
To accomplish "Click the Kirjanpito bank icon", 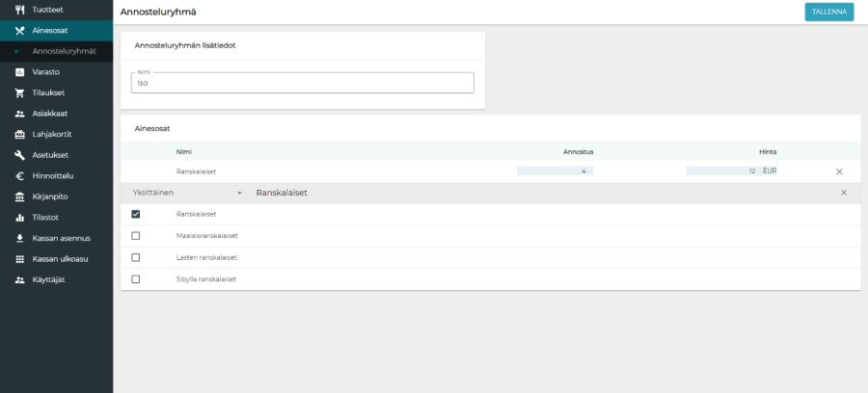I will click(19, 196).
